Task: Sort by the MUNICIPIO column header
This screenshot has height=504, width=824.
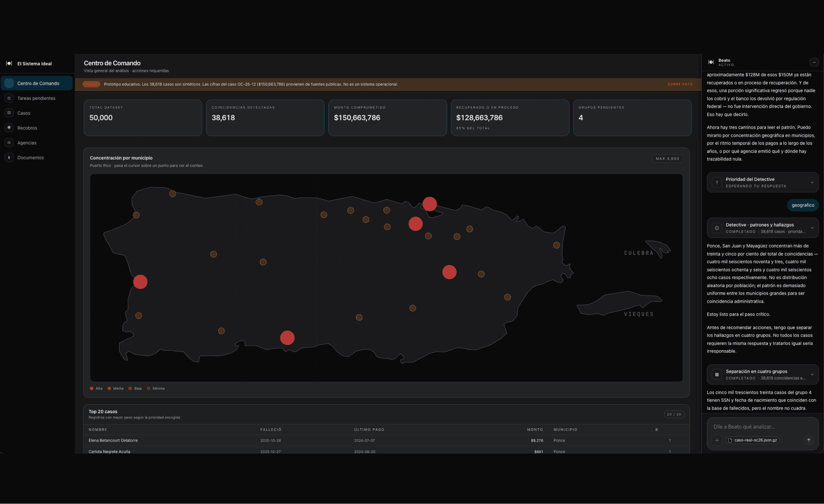Action: pyautogui.click(x=565, y=430)
